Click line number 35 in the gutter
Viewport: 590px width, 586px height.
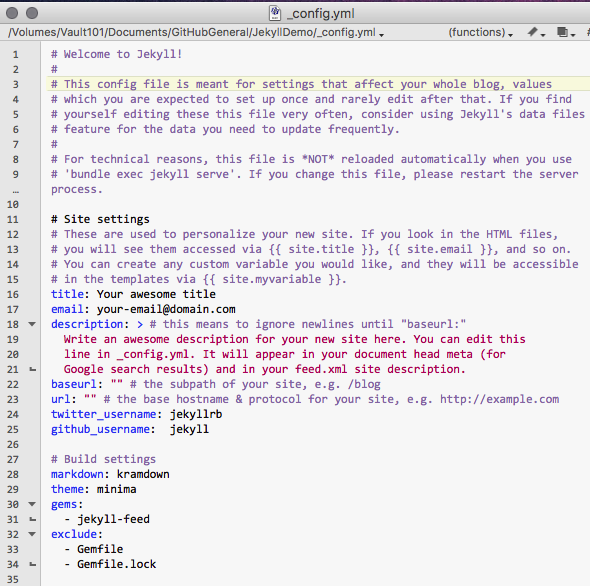coord(13,580)
